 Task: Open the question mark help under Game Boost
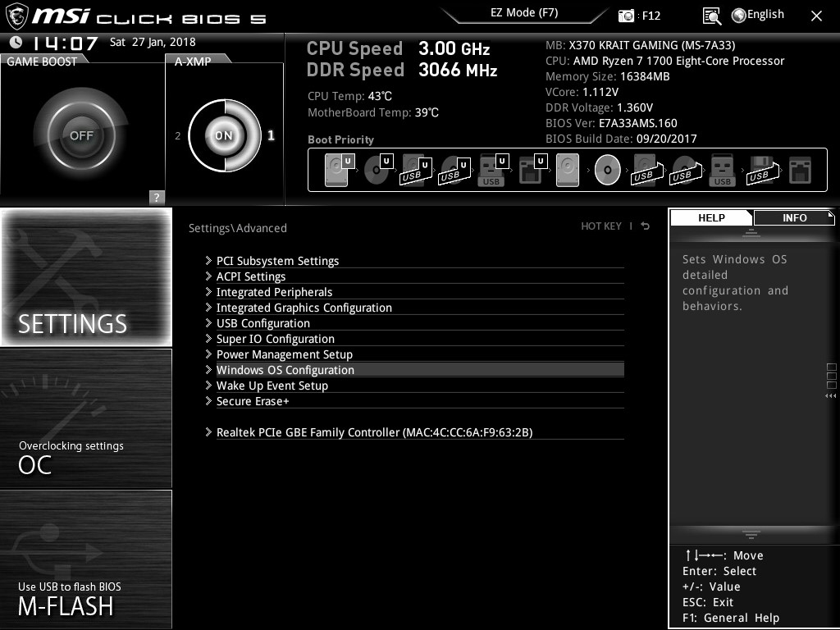point(156,197)
